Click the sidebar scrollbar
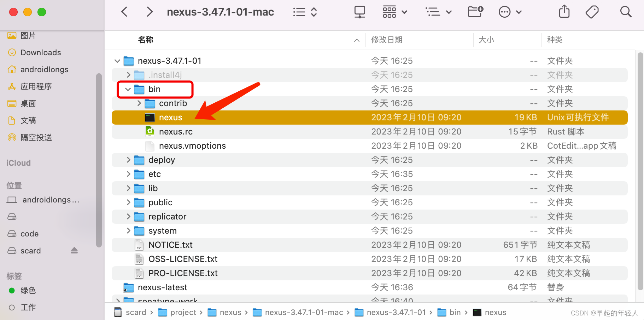The width and height of the screenshot is (644, 320). (99, 160)
